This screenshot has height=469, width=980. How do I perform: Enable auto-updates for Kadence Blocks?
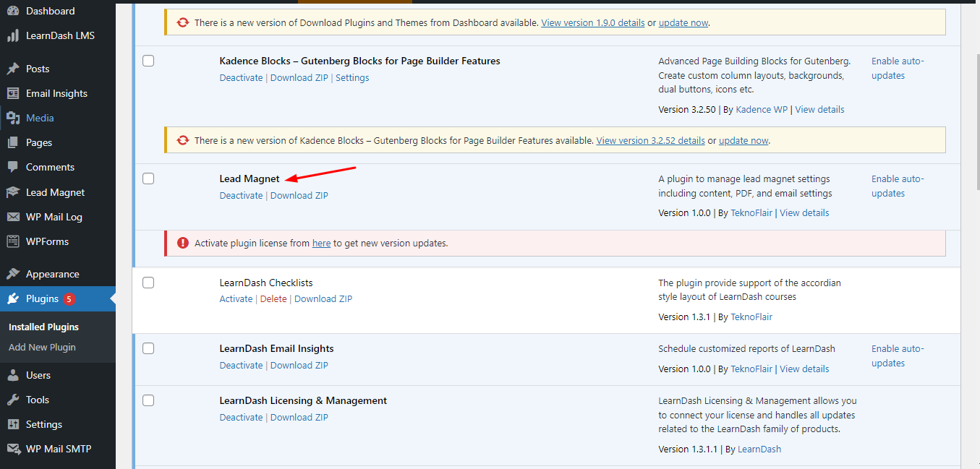(898, 68)
